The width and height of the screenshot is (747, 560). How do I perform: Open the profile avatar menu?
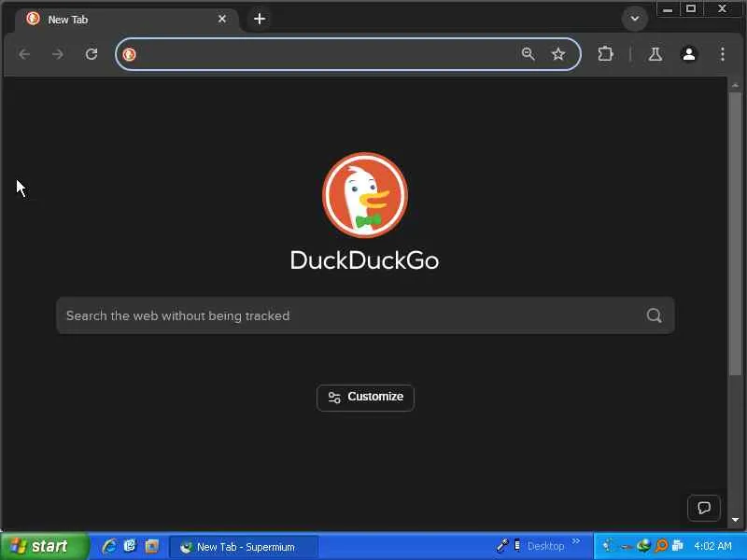click(689, 54)
